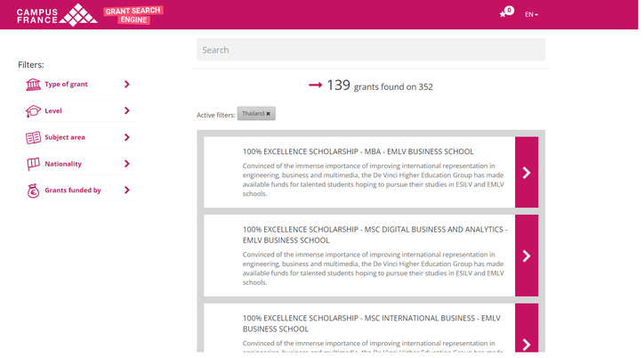Focus the Search input field
Viewport: 644px width, 358px height.
(x=371, y=50)
